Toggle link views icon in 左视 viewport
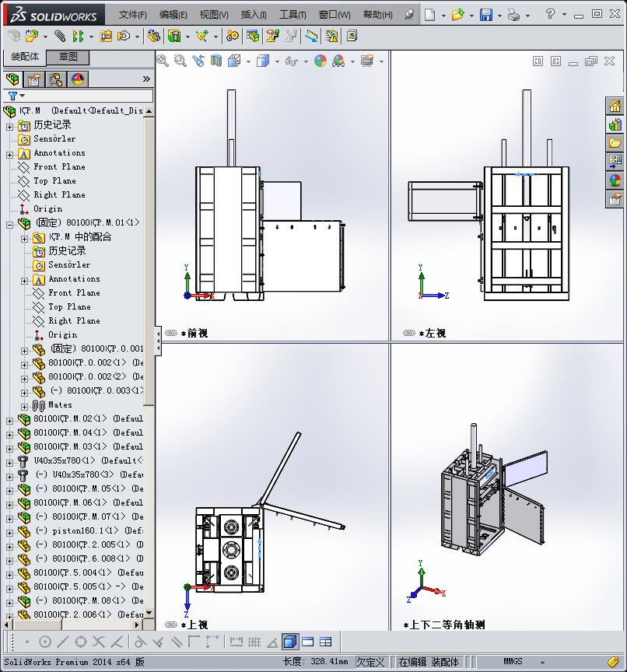The height and width of the screenshot is (672, 627). tap(409, 333)
